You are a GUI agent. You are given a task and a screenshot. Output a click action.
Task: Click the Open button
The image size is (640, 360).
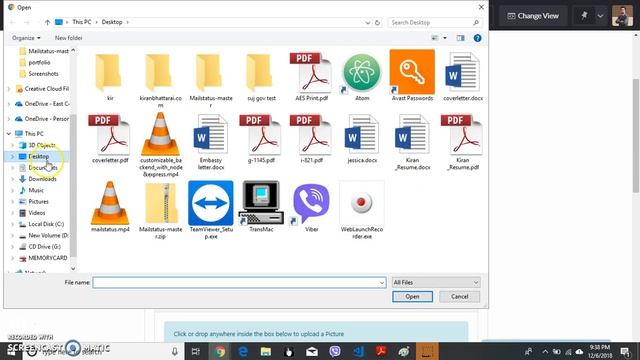412,297
